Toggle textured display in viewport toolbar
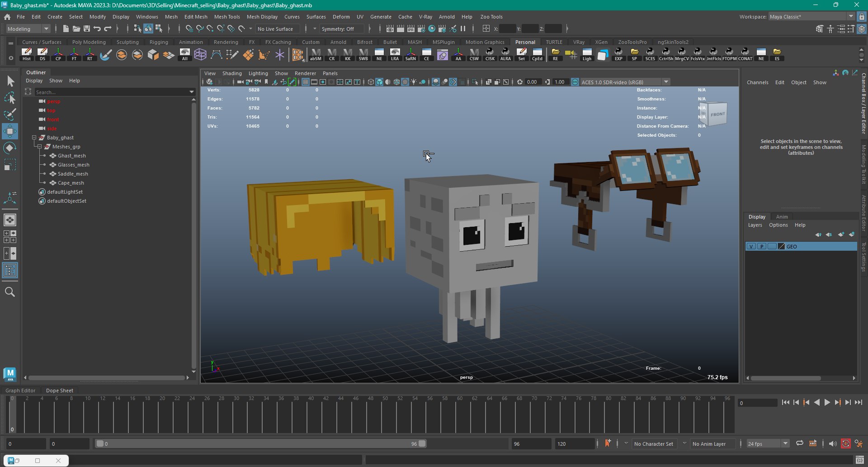Screen dimensions: 868x467 point(405,82)
